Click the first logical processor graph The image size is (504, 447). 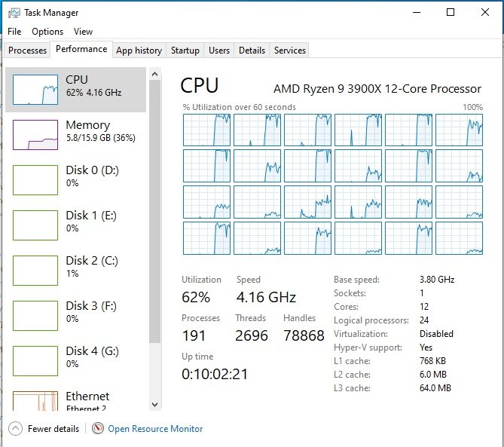[x=206, y=130]
